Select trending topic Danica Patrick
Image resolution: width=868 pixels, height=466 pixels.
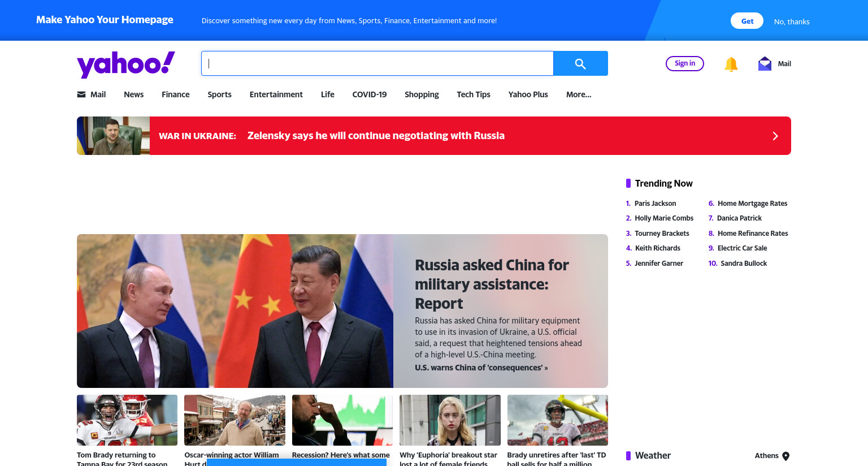coord(739,218)
